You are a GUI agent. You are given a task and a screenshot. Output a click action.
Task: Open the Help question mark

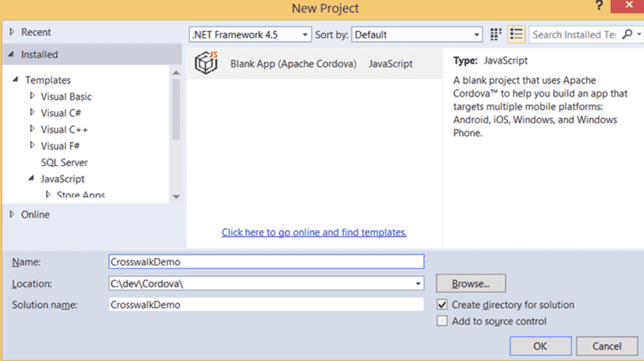click(x=600, y=6)
